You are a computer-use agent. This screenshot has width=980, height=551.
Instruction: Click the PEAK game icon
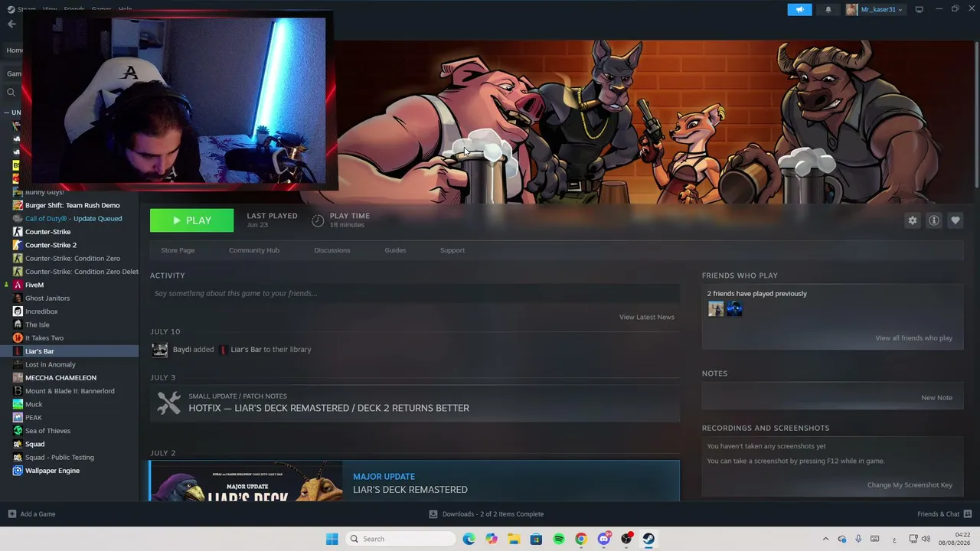18,418
